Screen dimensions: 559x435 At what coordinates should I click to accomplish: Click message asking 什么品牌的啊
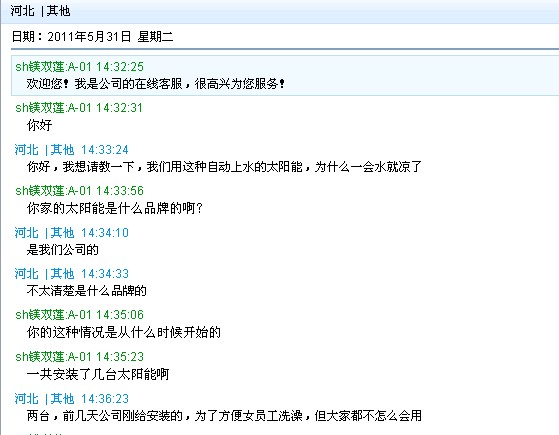(x=115, y=208)
